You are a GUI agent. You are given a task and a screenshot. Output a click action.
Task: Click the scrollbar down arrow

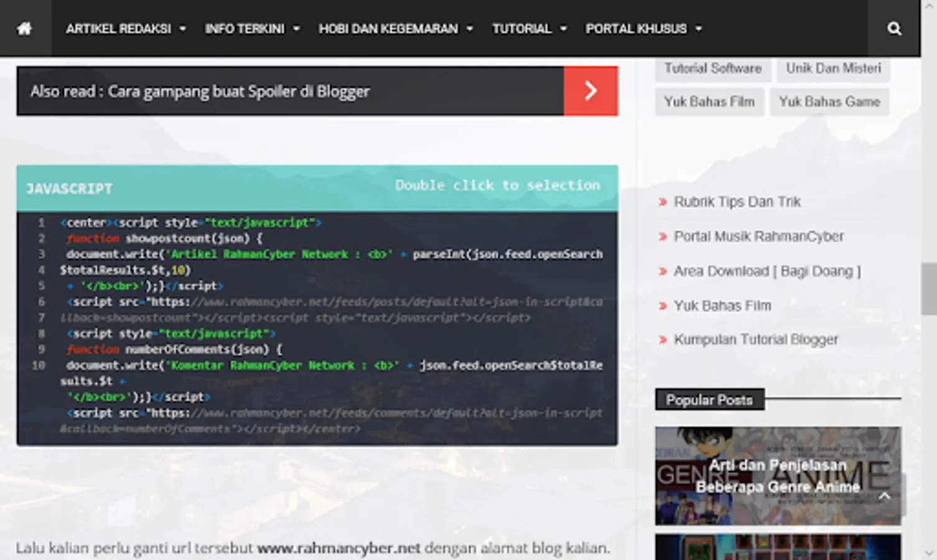click(x=929, y=553)
